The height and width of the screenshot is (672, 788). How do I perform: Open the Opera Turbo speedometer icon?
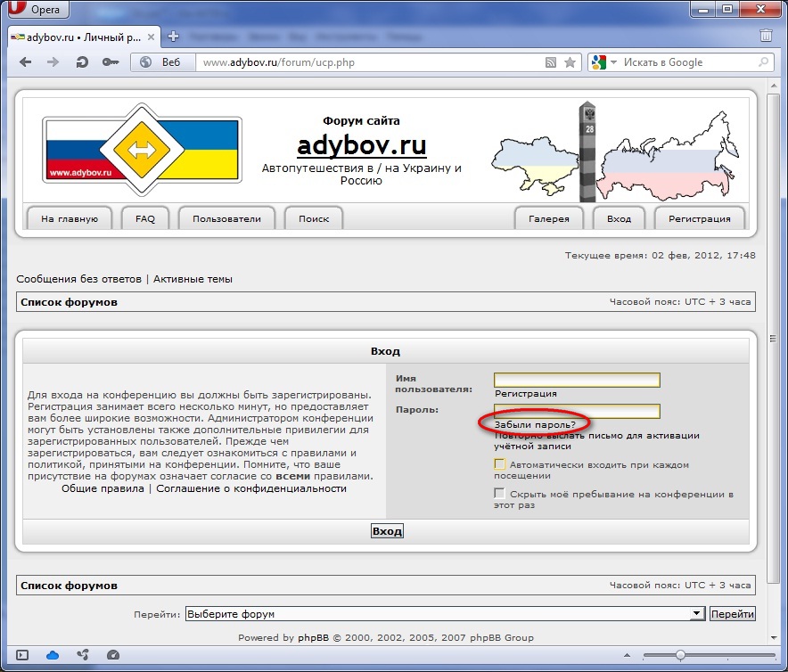coord(112,655)
